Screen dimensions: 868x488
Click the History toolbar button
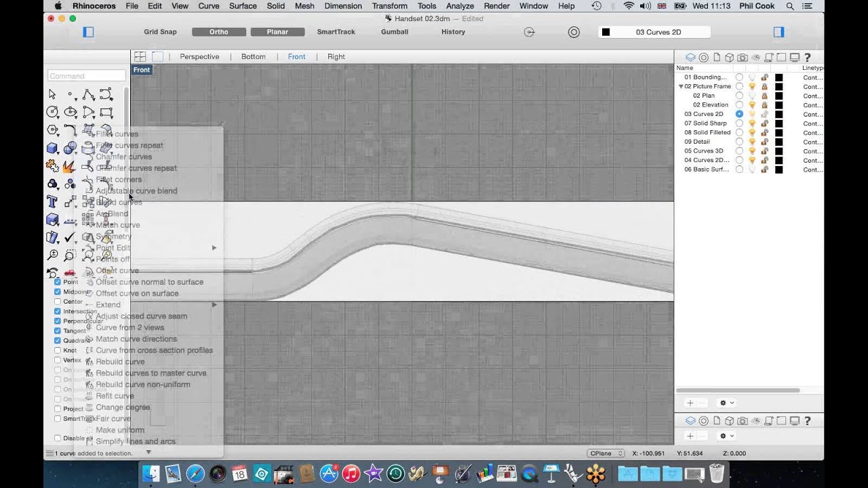453,32
